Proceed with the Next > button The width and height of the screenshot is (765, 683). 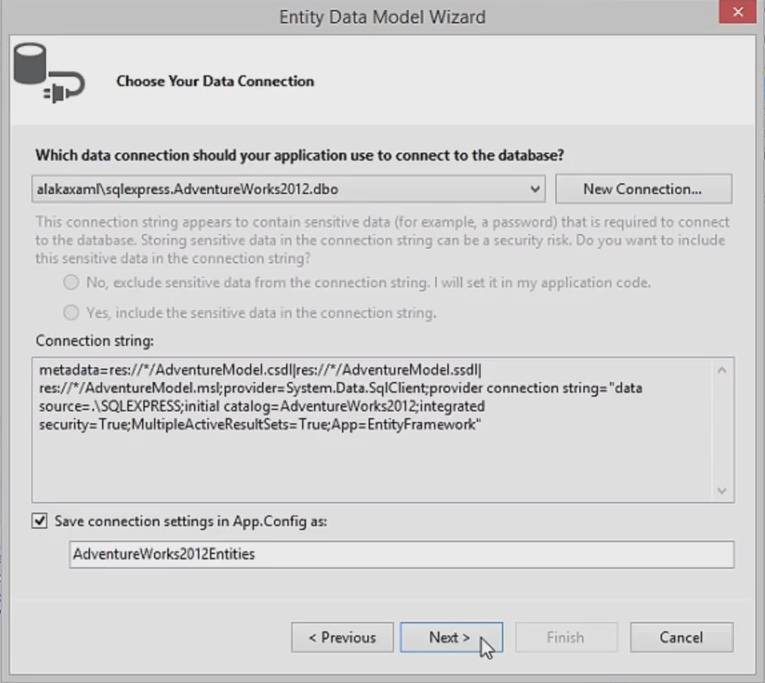click(451, 637)
